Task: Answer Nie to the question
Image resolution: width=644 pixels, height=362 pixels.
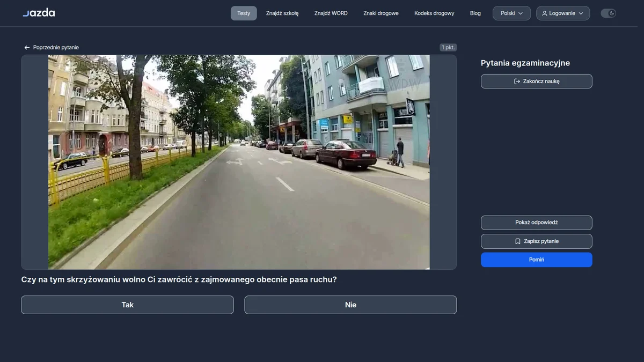Action: 350,305
